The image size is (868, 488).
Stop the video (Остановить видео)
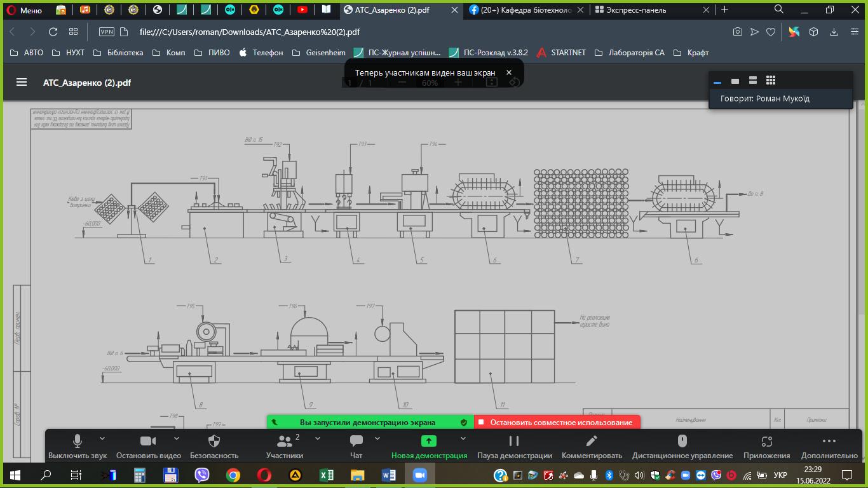point(148,441)
